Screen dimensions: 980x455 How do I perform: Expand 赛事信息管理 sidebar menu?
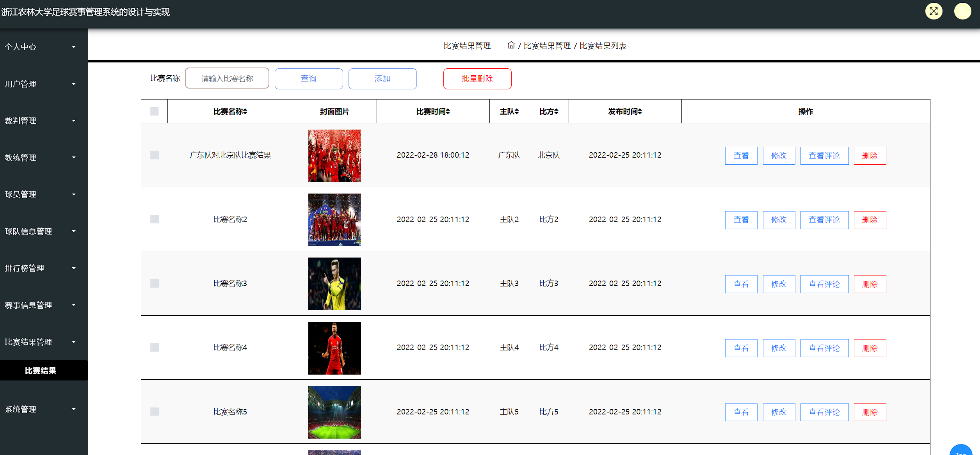tap(40, 305)
